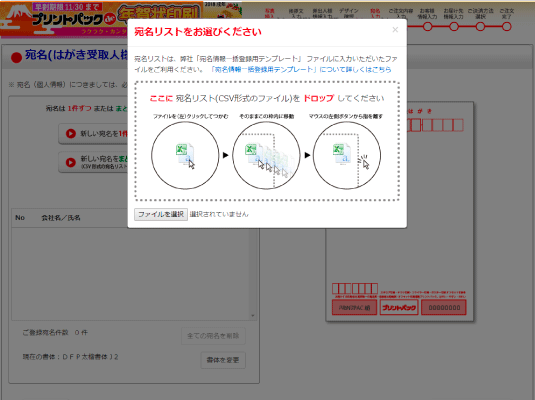Click the ファイルを選択 file chooser button
This screenshot has width=535, height=400.
coord(161,214)
